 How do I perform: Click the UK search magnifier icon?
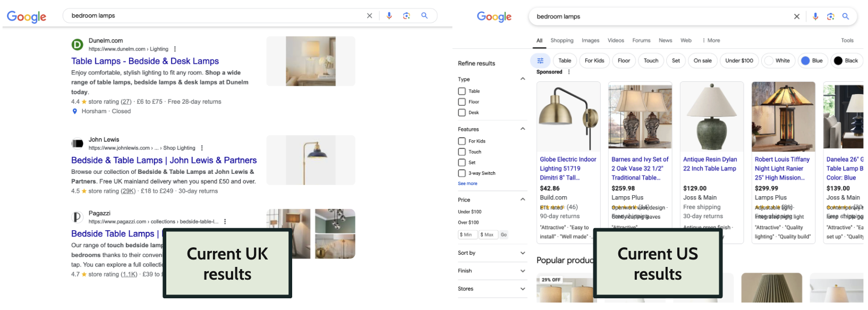[x=424, y=15]
